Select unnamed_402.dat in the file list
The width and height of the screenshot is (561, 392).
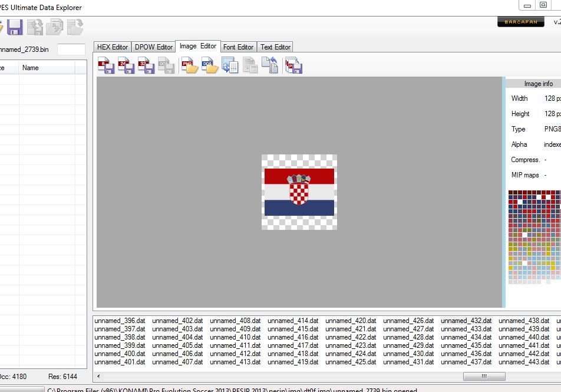click(177, 321)
